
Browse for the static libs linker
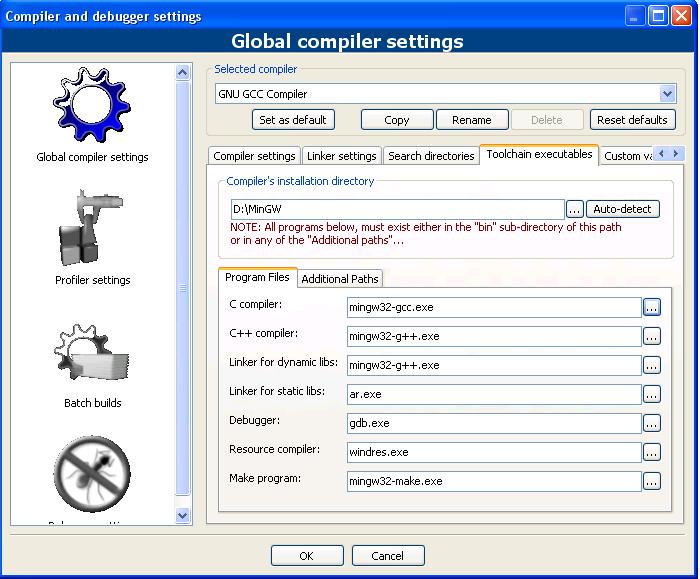coord(651,394)
